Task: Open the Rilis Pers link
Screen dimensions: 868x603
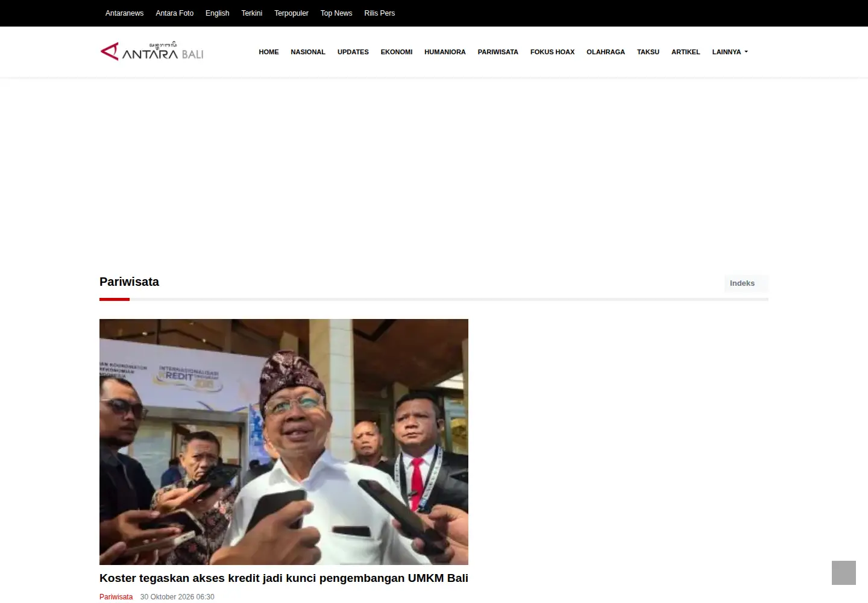Action: (380, 13)
